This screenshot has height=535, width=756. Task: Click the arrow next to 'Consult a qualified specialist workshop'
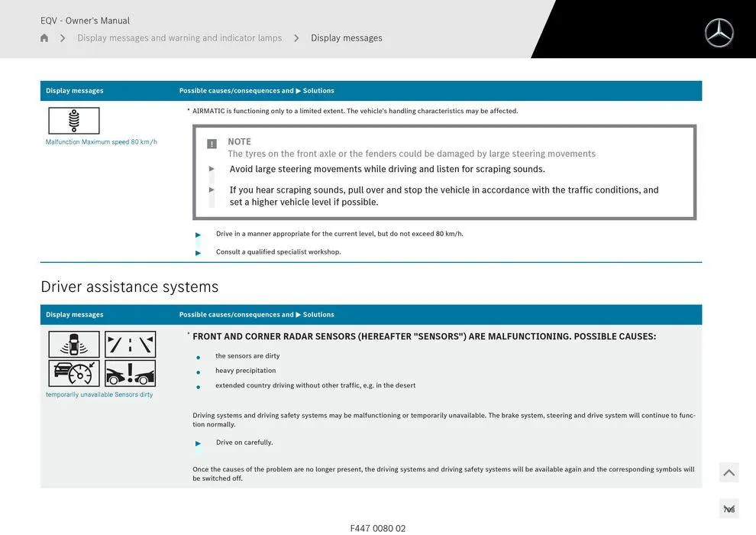click(x=198, y=251)
